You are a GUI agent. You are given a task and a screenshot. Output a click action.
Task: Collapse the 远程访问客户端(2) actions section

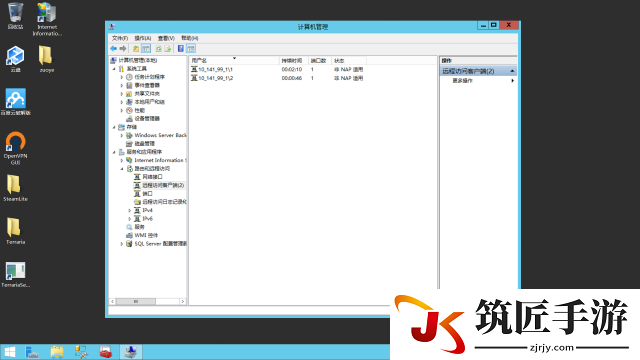(512, 71)
